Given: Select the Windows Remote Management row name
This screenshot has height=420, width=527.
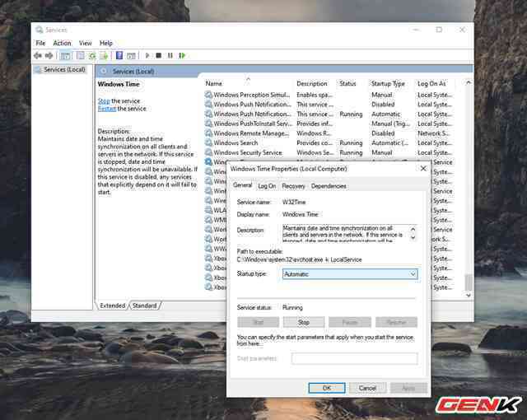Looking at the screenshot, I should coord(251,133).
